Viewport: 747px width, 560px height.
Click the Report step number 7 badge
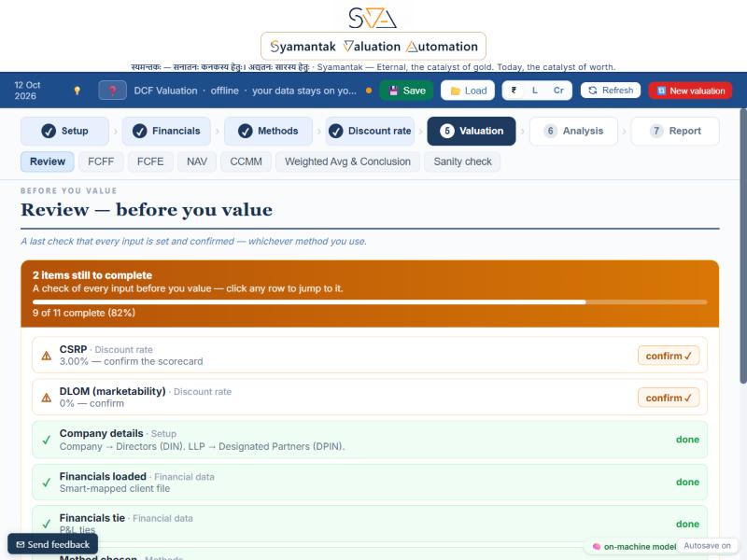click(x=656, y=131)
